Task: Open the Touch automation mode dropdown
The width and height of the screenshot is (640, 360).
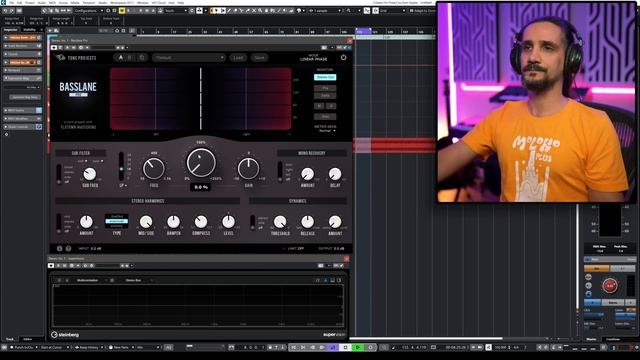Action: click(x=176, y=11)
